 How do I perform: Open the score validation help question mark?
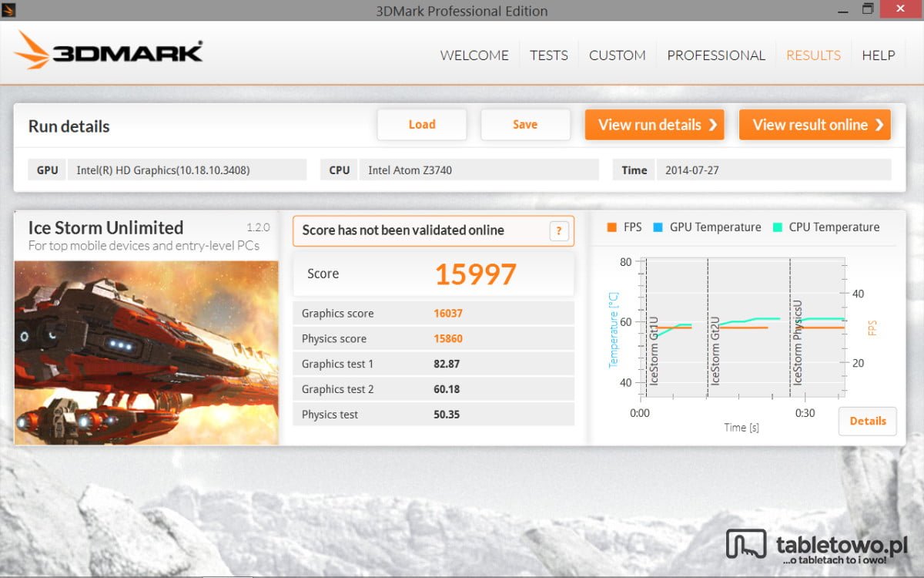coord(559,230)
